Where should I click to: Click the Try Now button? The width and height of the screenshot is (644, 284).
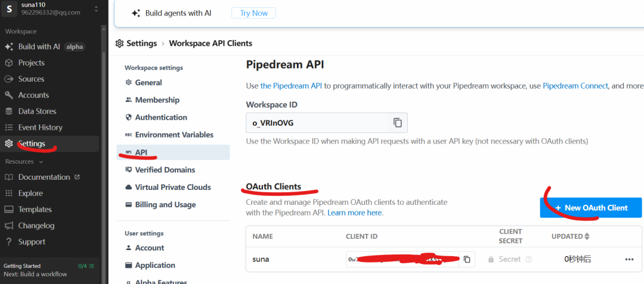pyautogui.click(x=254, y=13)
